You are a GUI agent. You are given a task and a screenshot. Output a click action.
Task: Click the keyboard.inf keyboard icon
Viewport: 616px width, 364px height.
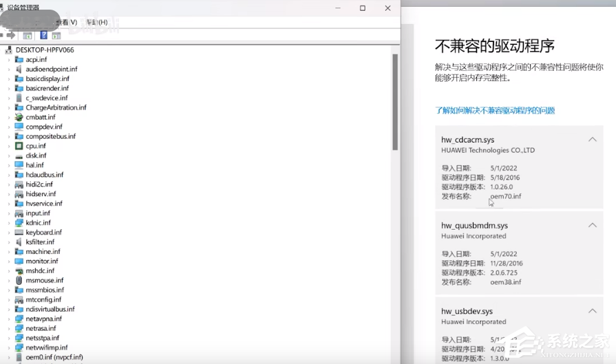19,233
